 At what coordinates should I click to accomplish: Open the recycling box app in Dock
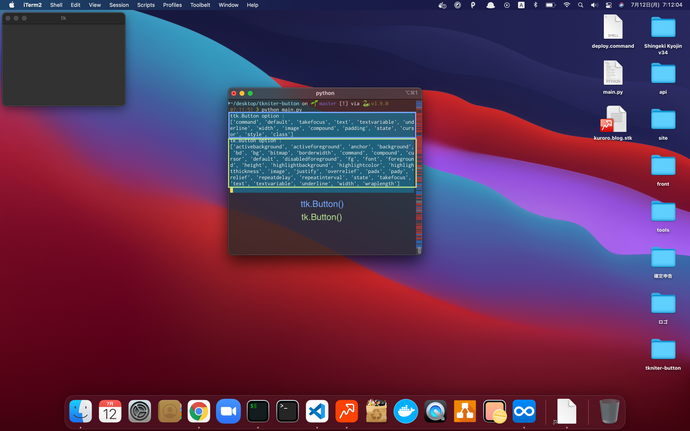[x=376, y=411]
